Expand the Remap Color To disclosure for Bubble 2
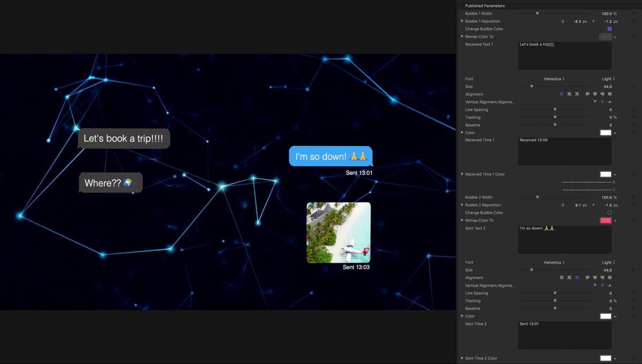 click(x=462, y=220)
